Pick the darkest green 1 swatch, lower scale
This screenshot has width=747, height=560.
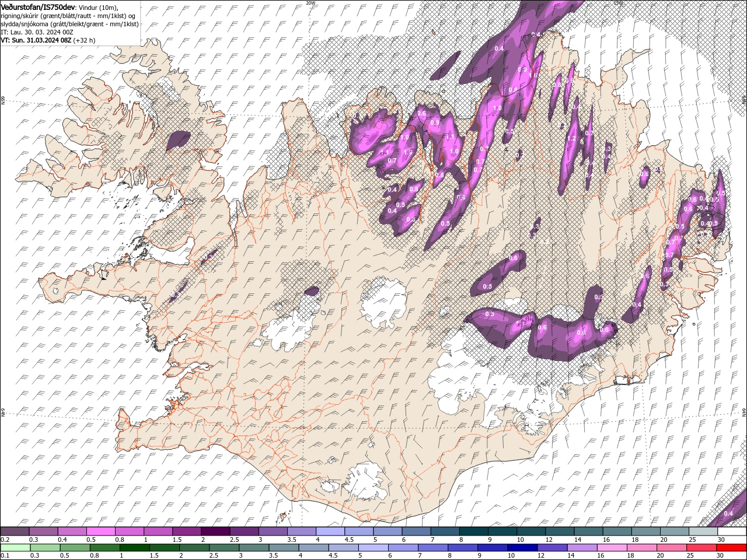pyautogui.click(x=135, y=548)
